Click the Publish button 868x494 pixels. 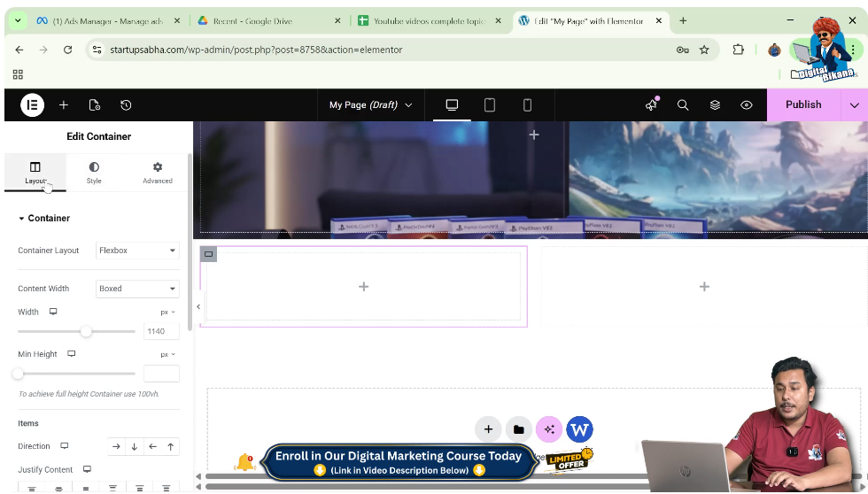click(803, 104)
